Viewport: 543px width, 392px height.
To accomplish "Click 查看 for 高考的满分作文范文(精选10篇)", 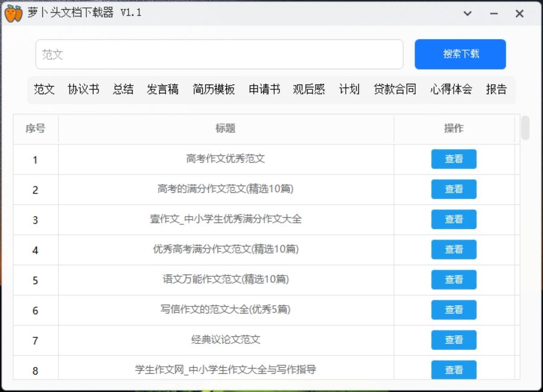I will pos(454,189).
